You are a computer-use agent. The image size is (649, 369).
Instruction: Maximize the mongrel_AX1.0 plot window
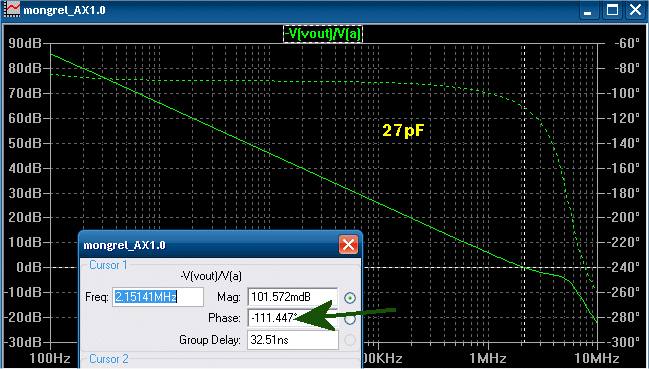[613, 10]
